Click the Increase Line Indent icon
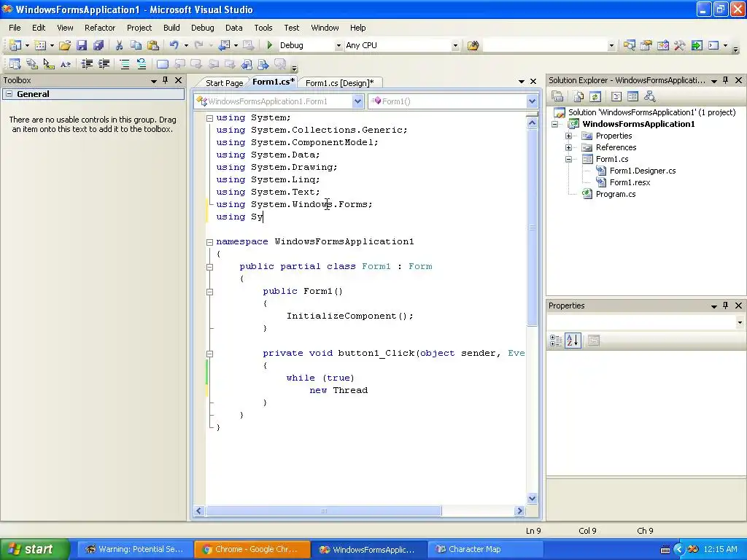The image size is (747, 560). (x=104, y=64)
